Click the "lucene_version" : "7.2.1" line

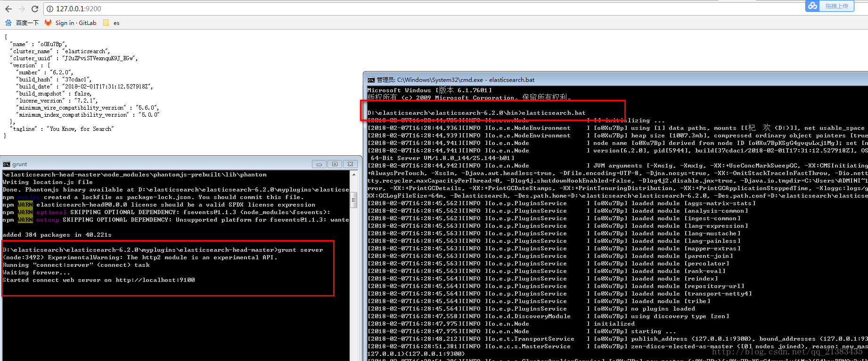point(57,101)
